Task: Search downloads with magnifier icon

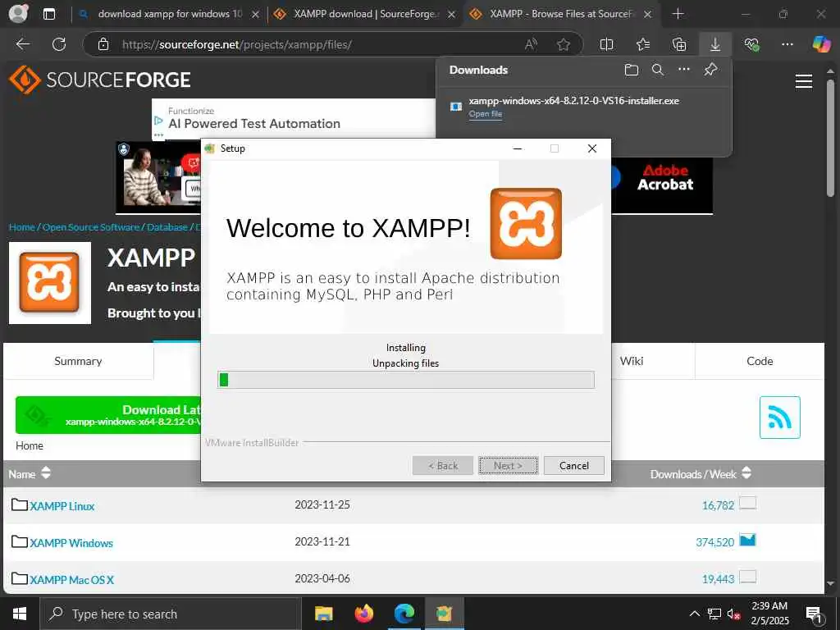Action: coord(658,70)
